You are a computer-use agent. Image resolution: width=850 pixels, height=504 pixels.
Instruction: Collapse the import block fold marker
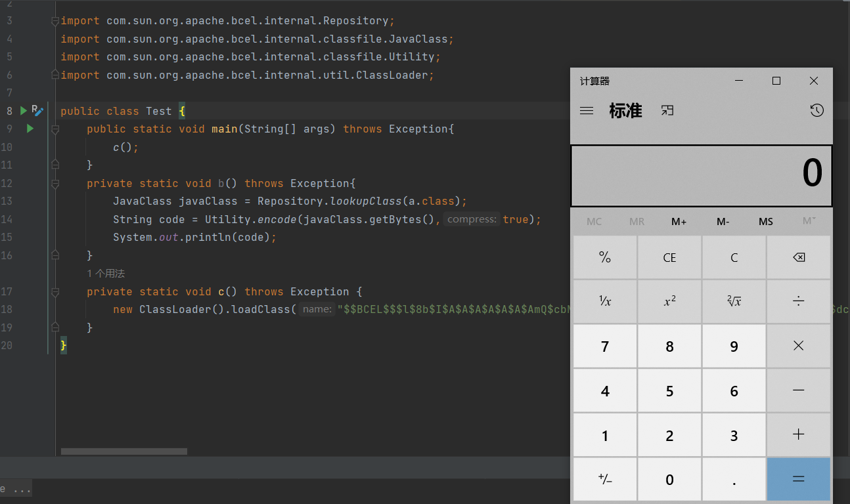point(55,21)
